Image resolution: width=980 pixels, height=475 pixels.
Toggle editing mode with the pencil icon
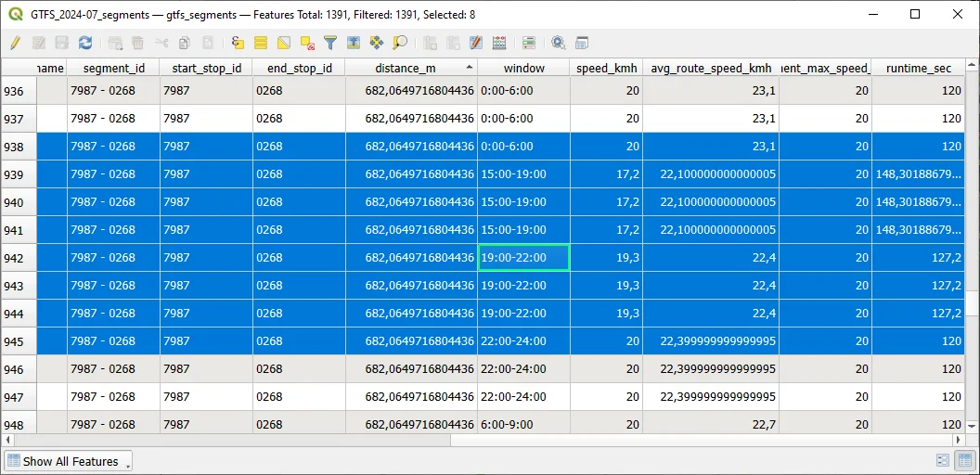coord(15,43)
